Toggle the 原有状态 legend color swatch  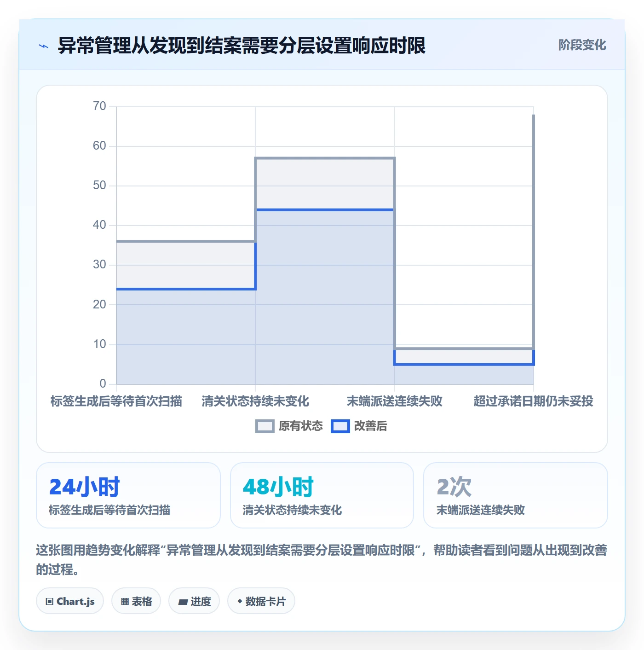click(x=264, y=426)
